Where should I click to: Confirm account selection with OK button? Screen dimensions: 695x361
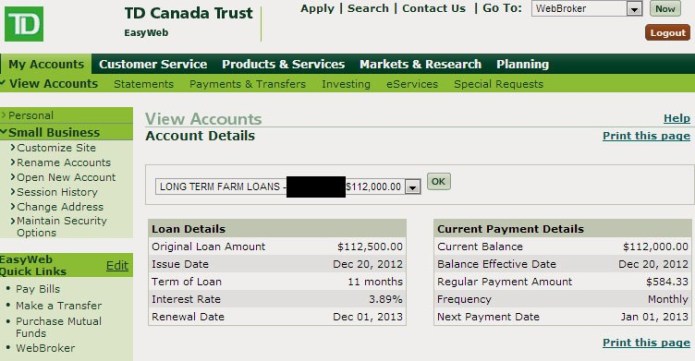tap(438, 181)
